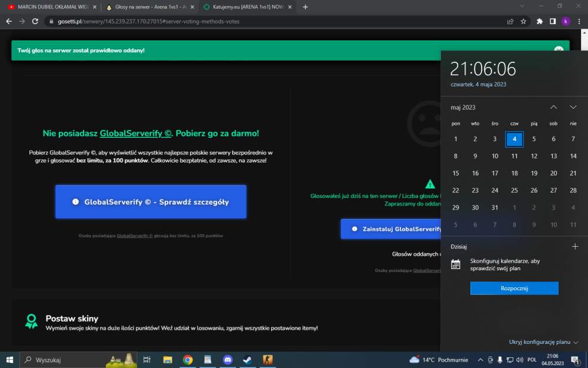The width and height of the screenshot is (588, 368).
Task: Click the Wyszukaj taskbar search box
Action: (78, 360)
